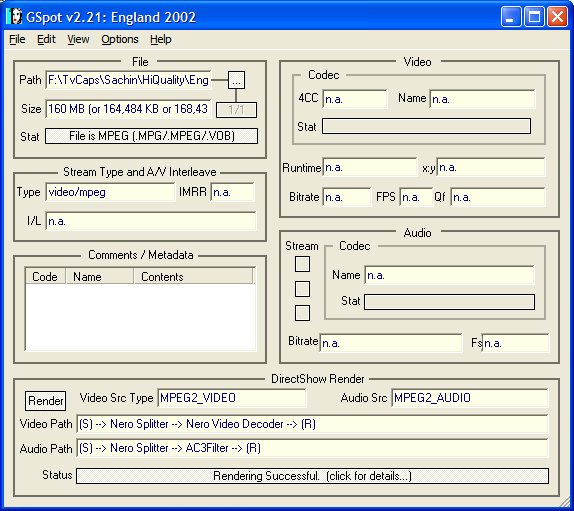Open the Options menu
Viewport: 574px width, 511px height.
point(120,39)
